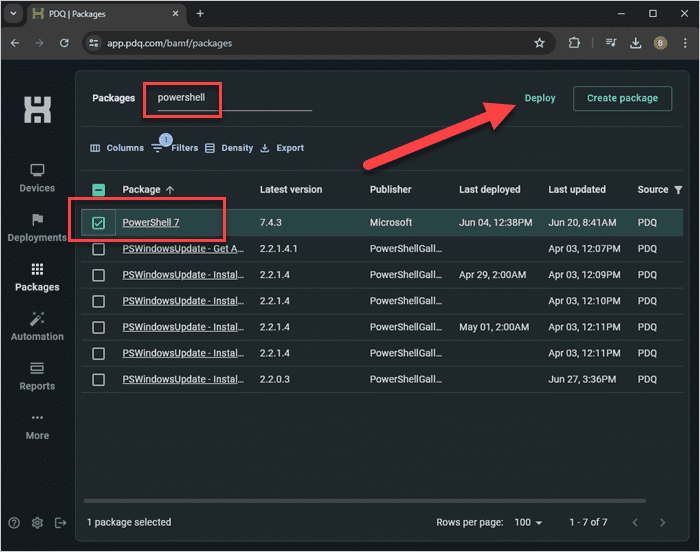Reload the browser page
The height and width of the screenshot is (552, 700).
64,43
